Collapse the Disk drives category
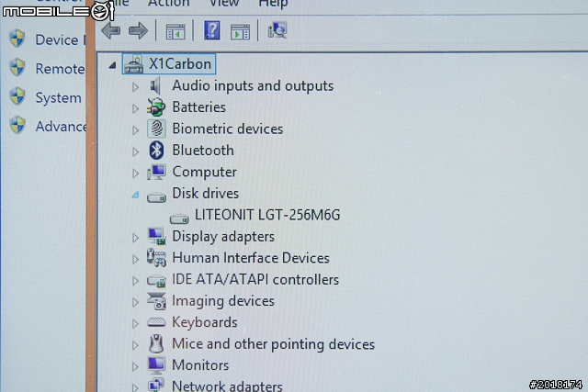 pyautogui.click(x=135, y=195)
